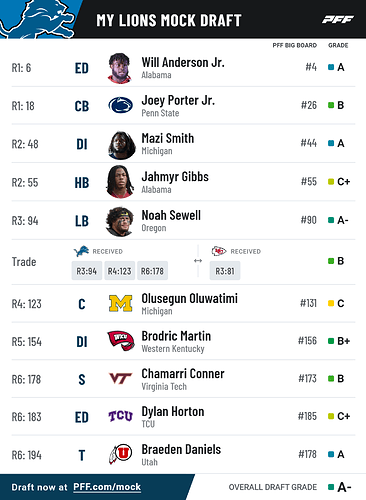Select the R4:123 trade pick chip
This screenshot has height=500, width=366.
(x=119, y=271)
